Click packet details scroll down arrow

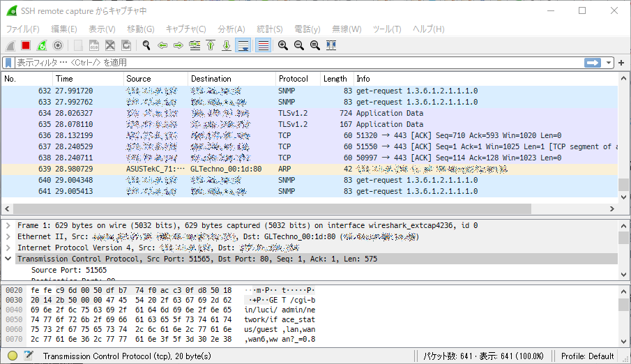[623, 275]
